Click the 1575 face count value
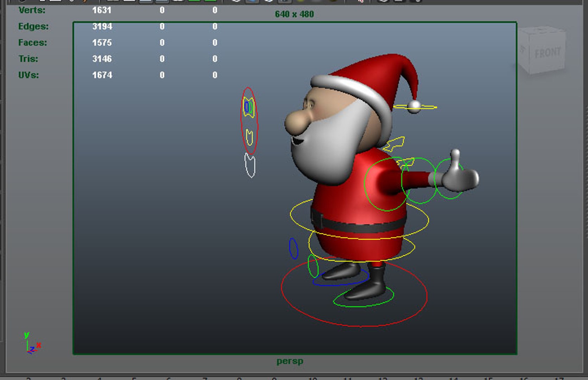Viewport: 588px width, 380px height. [x=102, y=43]
